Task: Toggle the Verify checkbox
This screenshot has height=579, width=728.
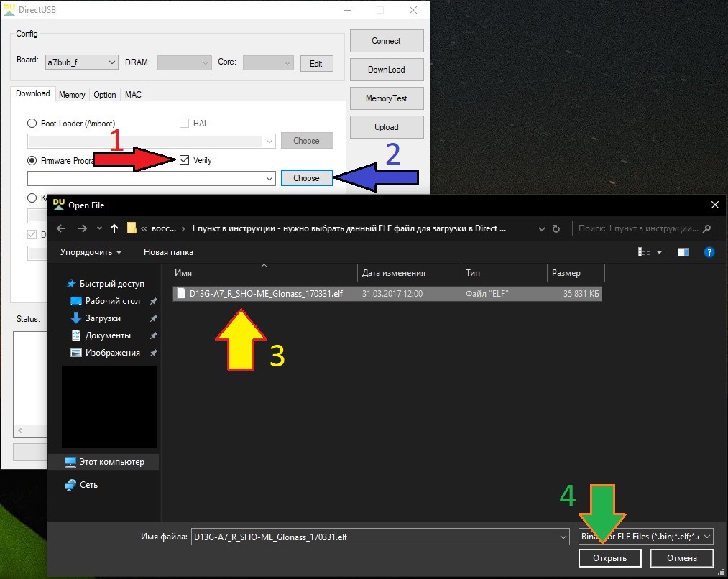Action: pyautogui.click(x=185, y=160)
